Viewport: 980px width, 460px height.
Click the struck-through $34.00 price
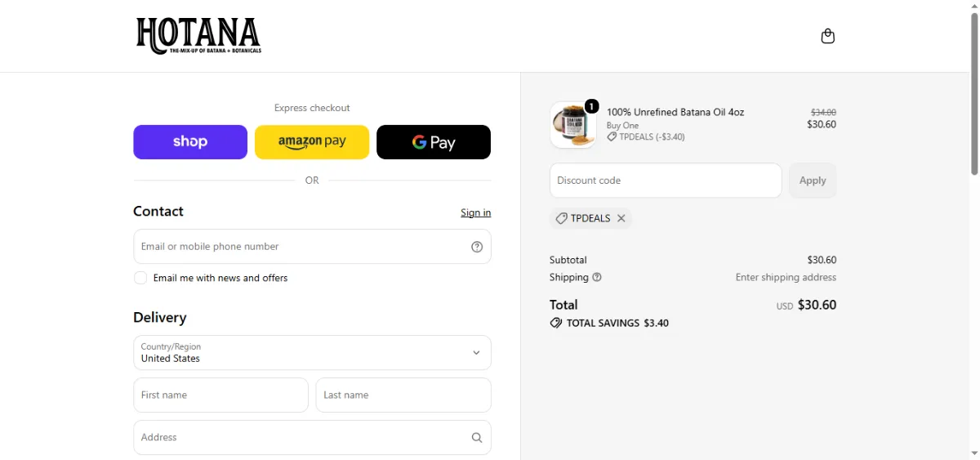[x=823, y=113]
